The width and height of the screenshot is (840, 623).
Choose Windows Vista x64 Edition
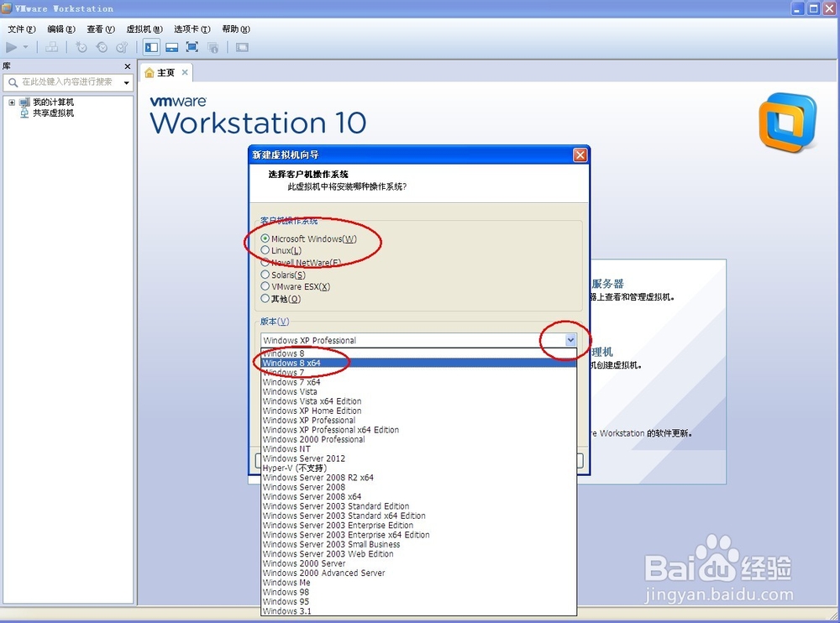click(419, 401)
